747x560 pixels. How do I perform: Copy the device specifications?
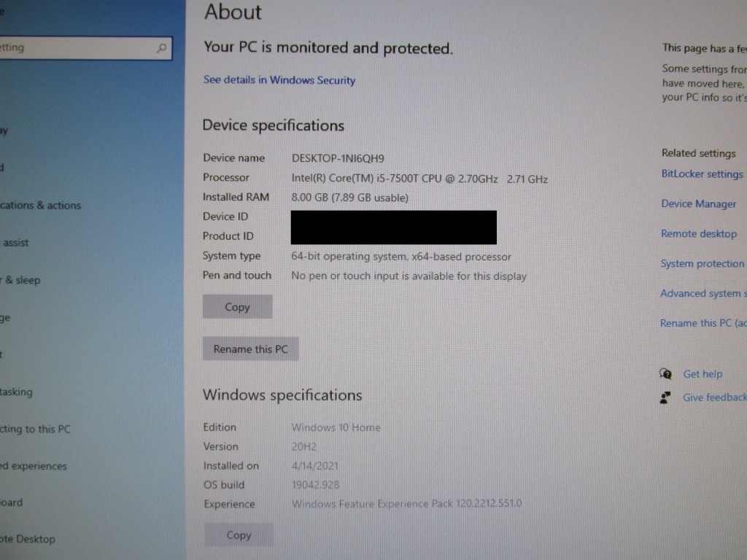237,307
